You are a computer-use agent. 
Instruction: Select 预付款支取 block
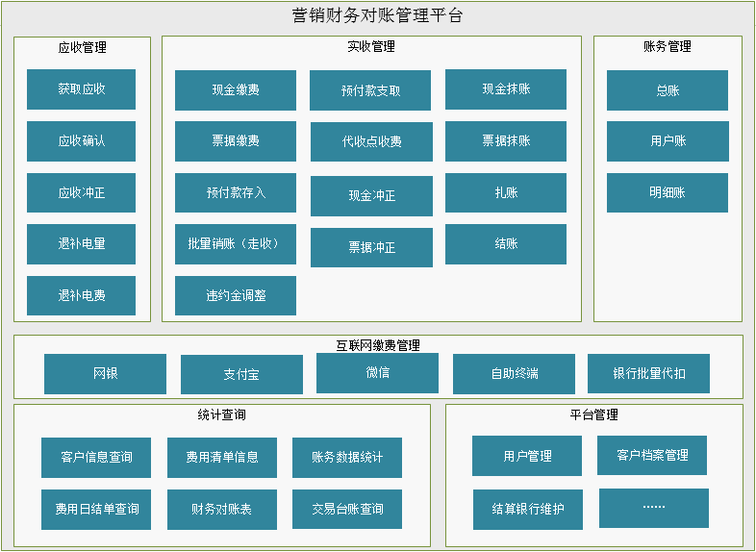pyautogui.click(x=370, y=91)
